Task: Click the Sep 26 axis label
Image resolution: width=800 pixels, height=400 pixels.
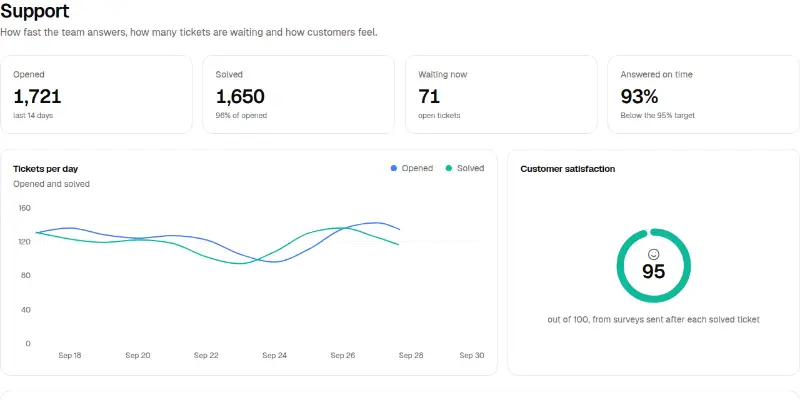Action: click(343, 355)
